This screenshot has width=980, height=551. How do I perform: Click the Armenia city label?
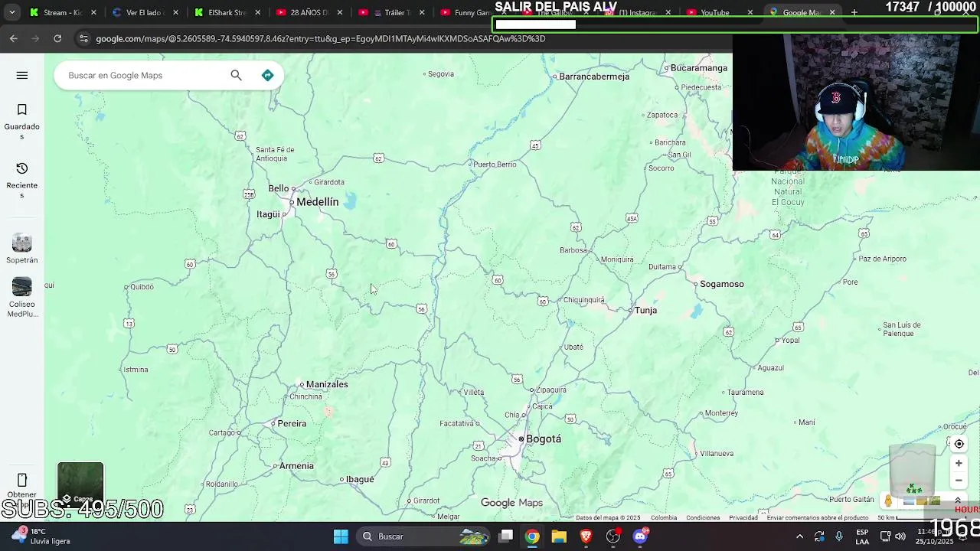tap(296, 465)
